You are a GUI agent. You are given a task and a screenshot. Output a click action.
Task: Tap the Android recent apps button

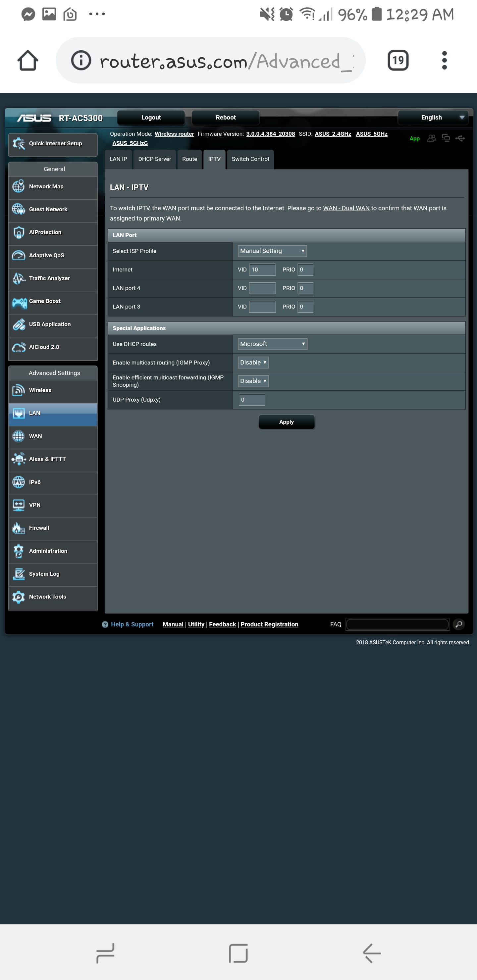pyautogui.click(x=105, y=953)
